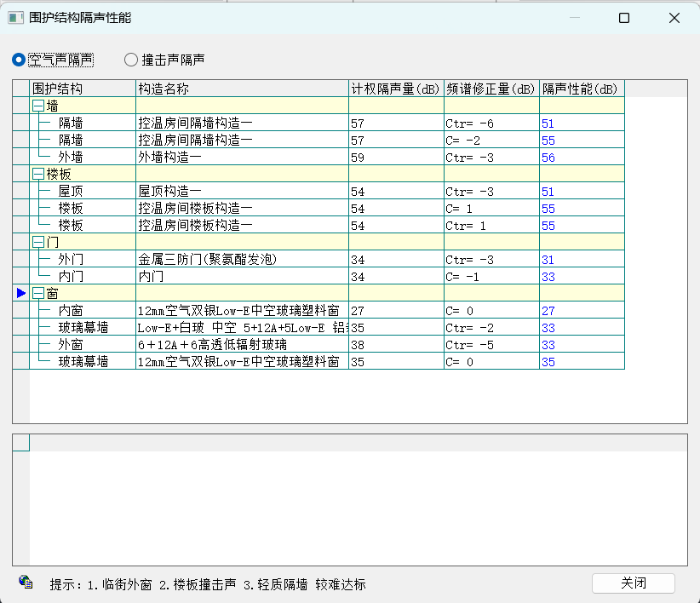Click the dialog title bar app icon
Screen dimensions: 700x603
[x=15, y=18]
